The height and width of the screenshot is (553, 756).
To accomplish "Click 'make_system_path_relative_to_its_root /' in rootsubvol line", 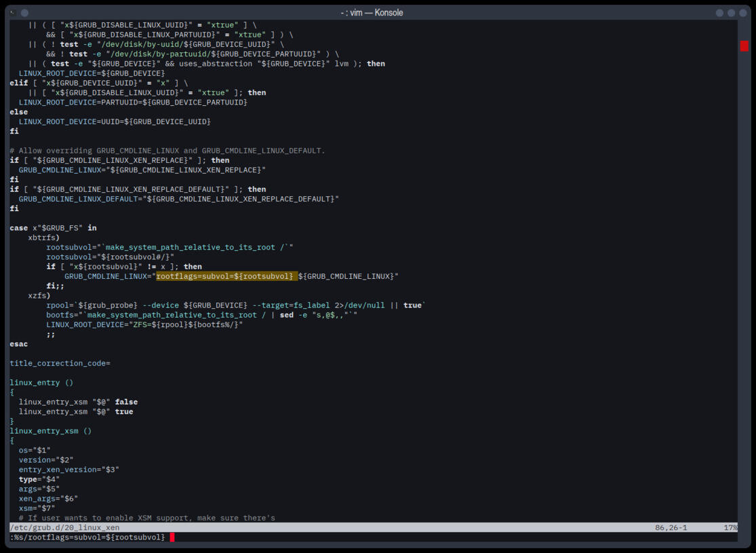I will click(195, 247).
